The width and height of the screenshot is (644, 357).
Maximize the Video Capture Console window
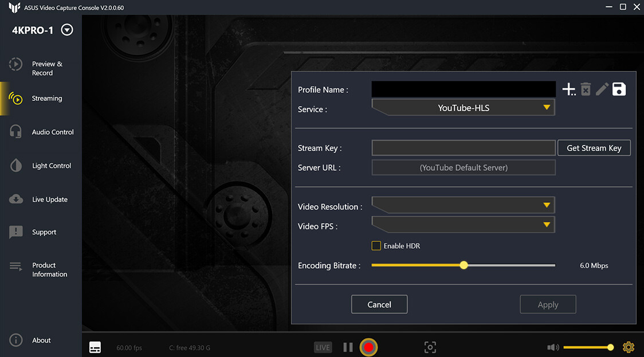pyautogui.click(x=623, y=7)
